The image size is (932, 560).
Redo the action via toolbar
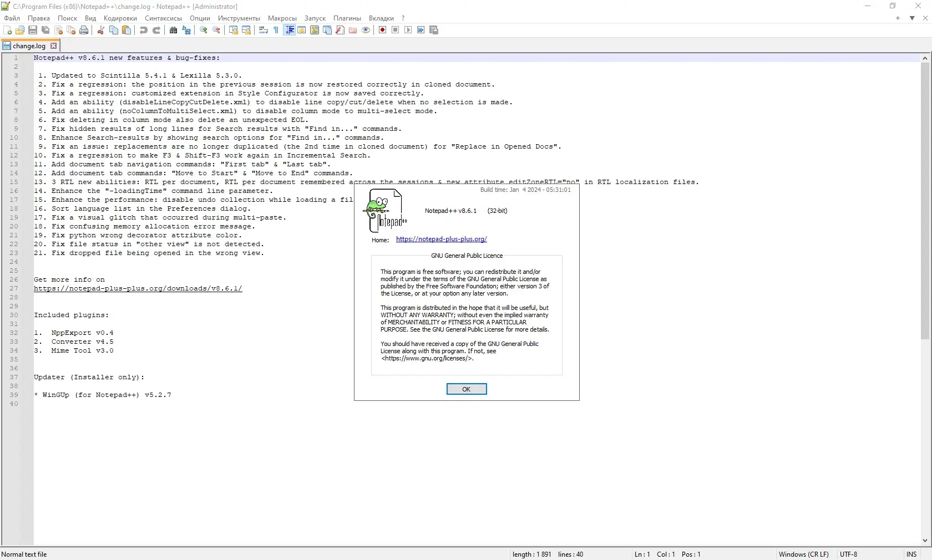tap(156, 30)
